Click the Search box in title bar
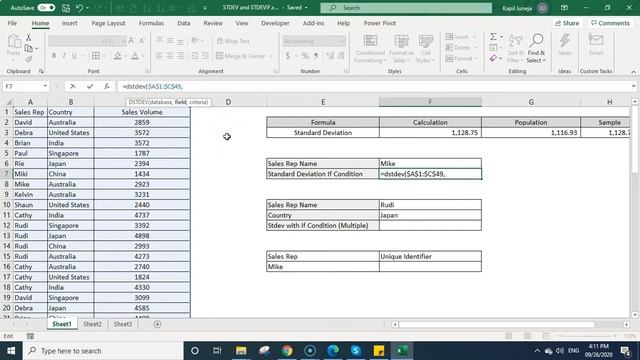640x360 pixels. pos(406,8)
